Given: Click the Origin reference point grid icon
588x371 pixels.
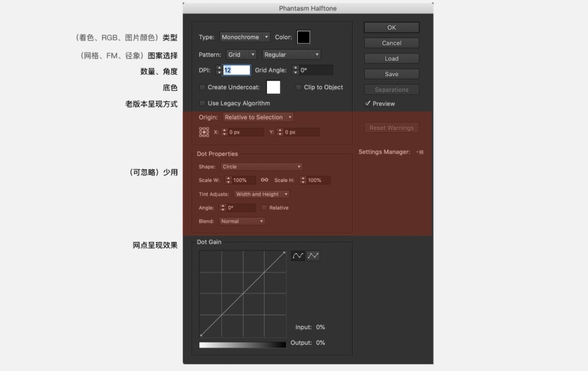Looking at the screenshot, I should 204,132.
